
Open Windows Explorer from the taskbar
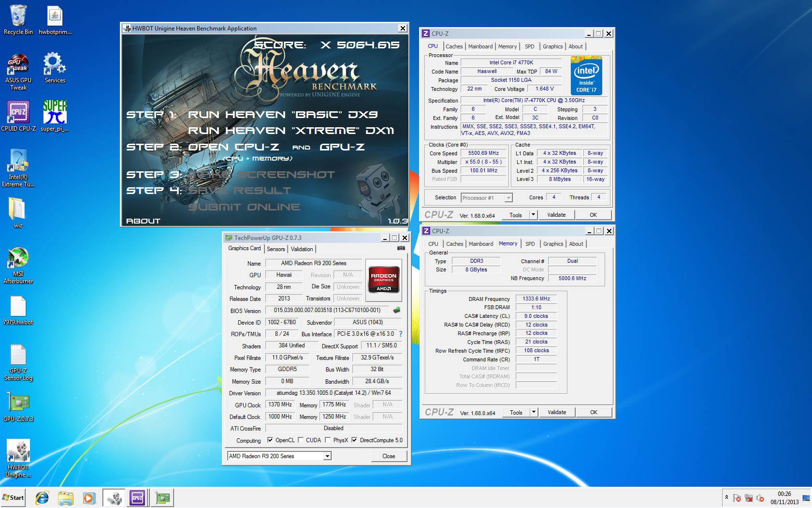point(65,497)
